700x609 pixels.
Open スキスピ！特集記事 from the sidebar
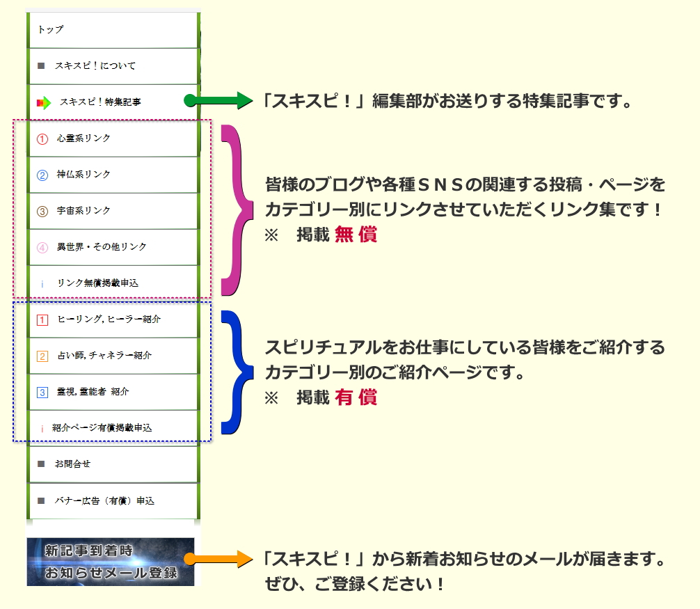coord(100,102)
